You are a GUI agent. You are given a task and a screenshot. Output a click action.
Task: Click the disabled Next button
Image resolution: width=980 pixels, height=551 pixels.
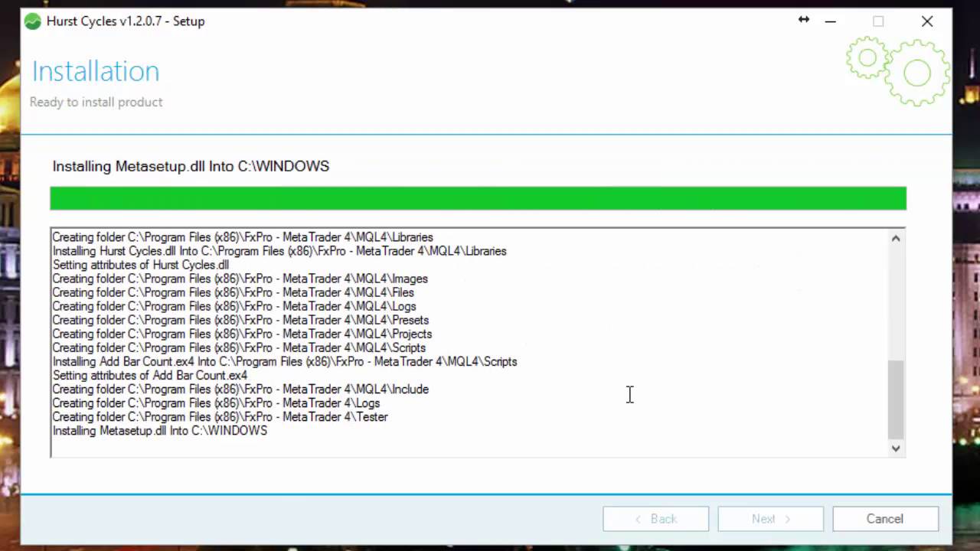pos(770,519)
